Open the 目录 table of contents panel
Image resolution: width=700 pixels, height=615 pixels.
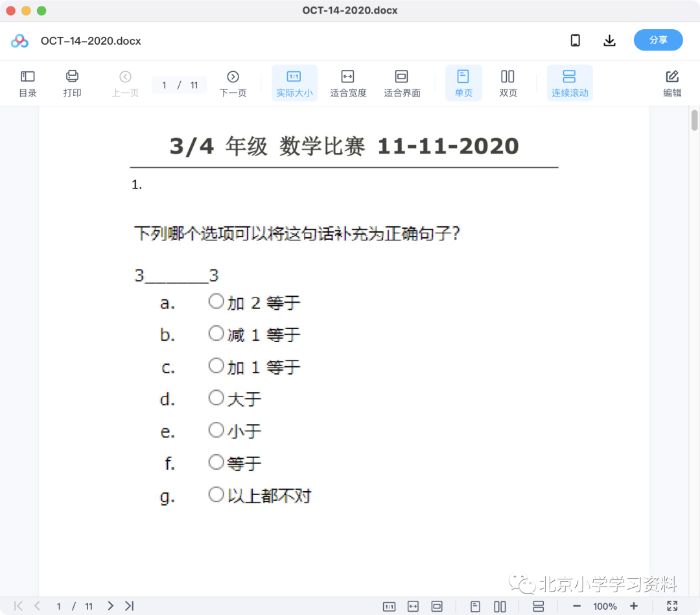27,83
